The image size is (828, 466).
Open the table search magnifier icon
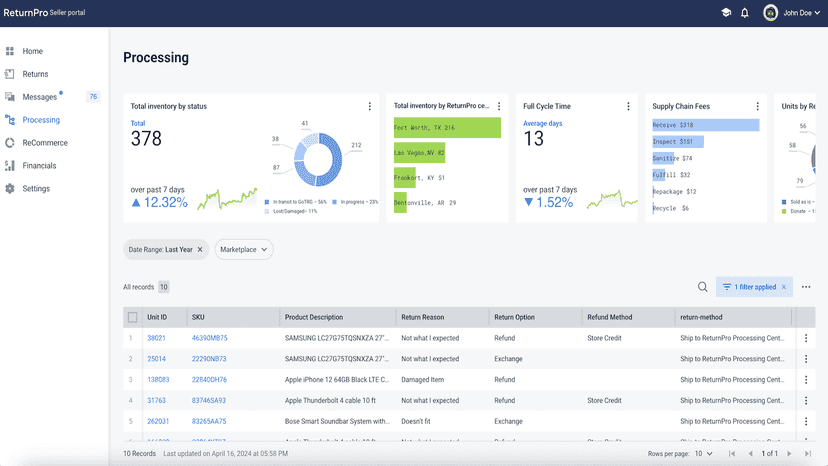702,287
